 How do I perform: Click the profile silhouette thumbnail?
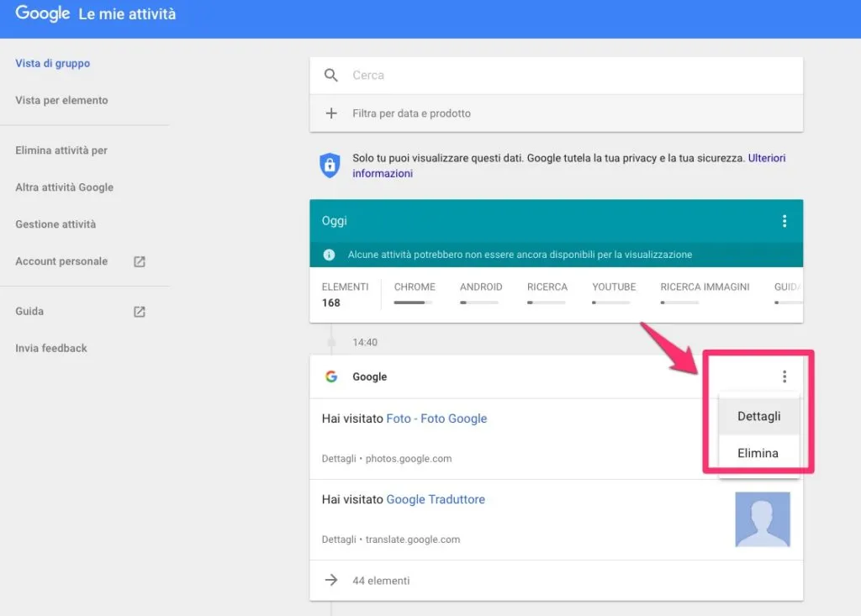pyautogui.click(x=763, y=519)
